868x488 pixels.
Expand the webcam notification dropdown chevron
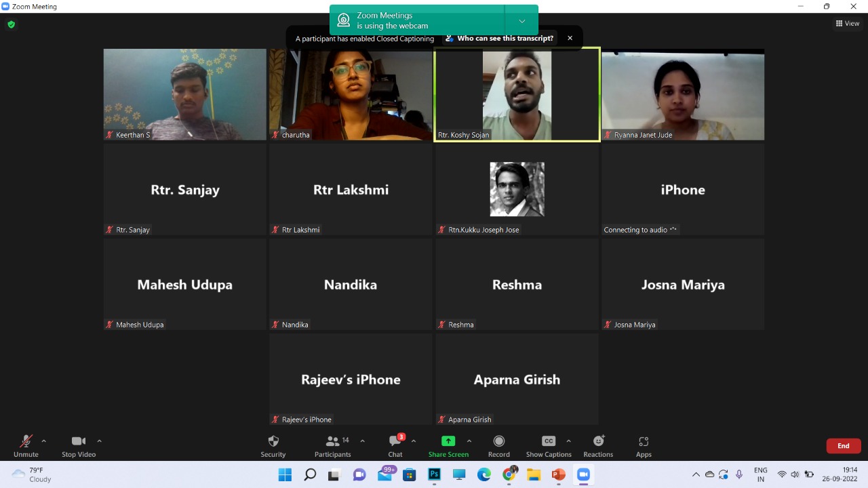tap(521, 21)
